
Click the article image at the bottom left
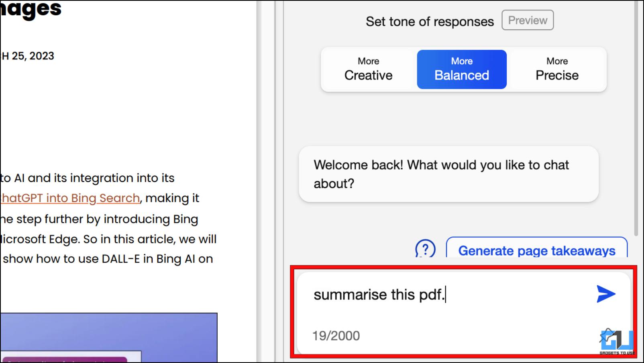click(x=109, y=338)
